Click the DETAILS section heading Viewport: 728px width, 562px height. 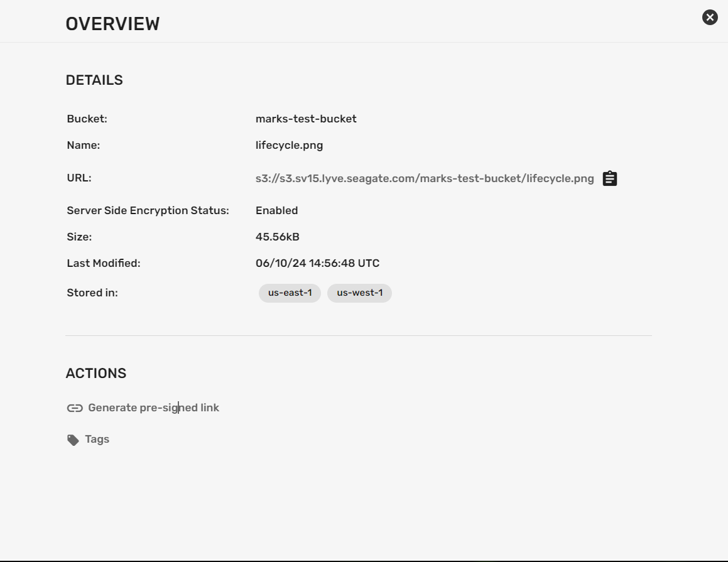pos(94,80)
